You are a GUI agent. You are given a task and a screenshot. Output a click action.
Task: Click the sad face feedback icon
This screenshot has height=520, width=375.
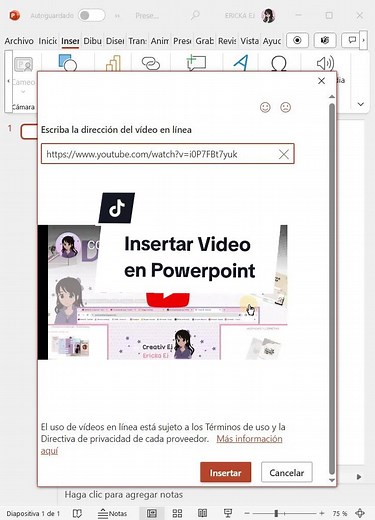(x=286, y=107)
